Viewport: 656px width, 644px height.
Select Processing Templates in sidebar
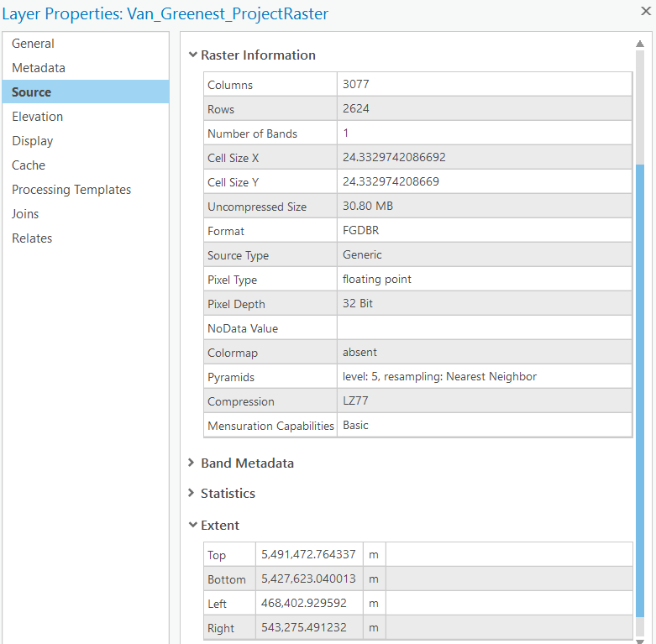tap(71, 190)
